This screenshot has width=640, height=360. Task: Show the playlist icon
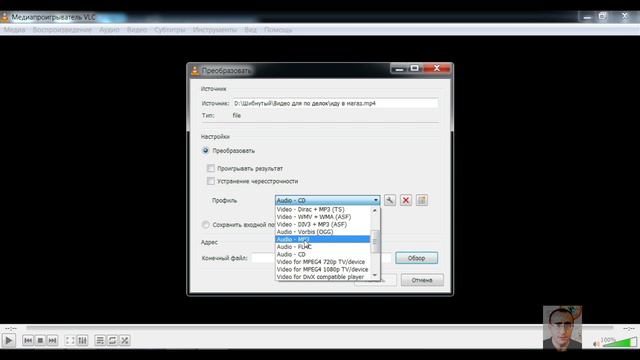point(100,340)
